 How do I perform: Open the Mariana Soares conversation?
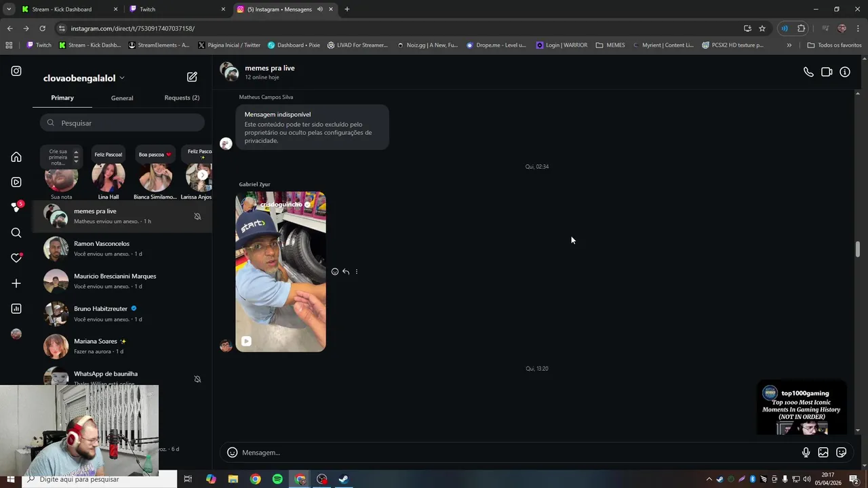click(x=122, y=346)
